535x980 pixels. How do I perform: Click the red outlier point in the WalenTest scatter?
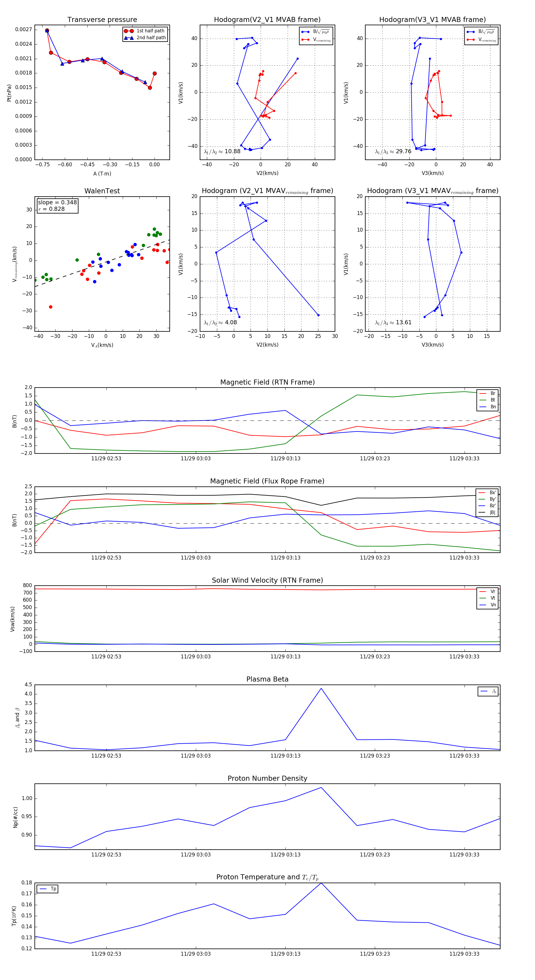tap(51, 307)
